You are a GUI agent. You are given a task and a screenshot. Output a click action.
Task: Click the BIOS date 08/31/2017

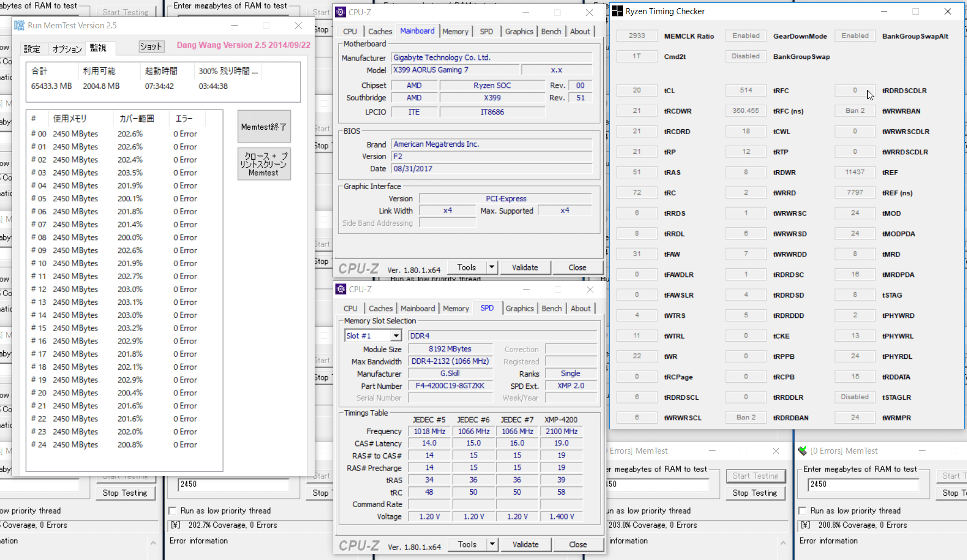[x=491, y=169]
